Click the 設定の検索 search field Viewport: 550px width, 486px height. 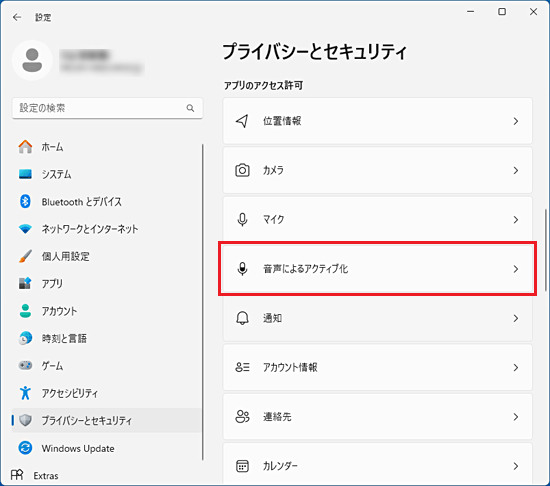coord(107,108)
